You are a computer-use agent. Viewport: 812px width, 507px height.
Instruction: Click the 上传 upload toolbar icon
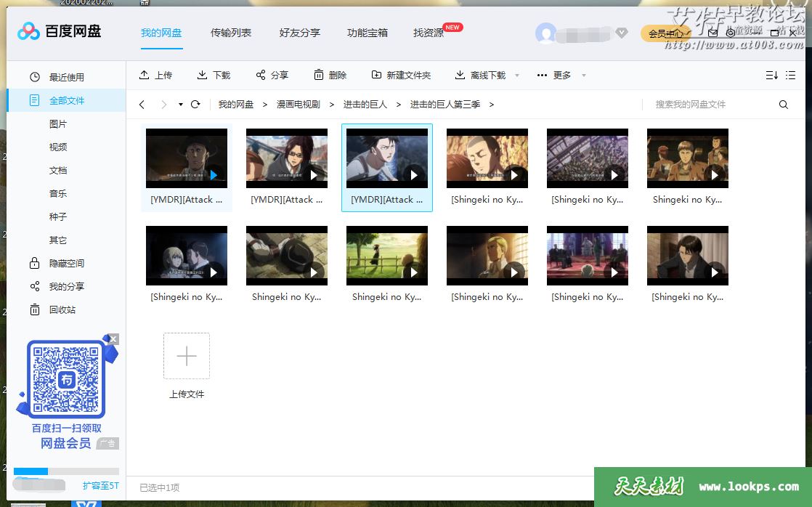click(x=144, y=76)
